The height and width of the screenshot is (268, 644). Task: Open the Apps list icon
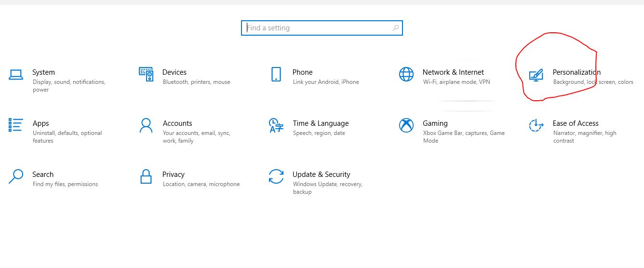16,125
